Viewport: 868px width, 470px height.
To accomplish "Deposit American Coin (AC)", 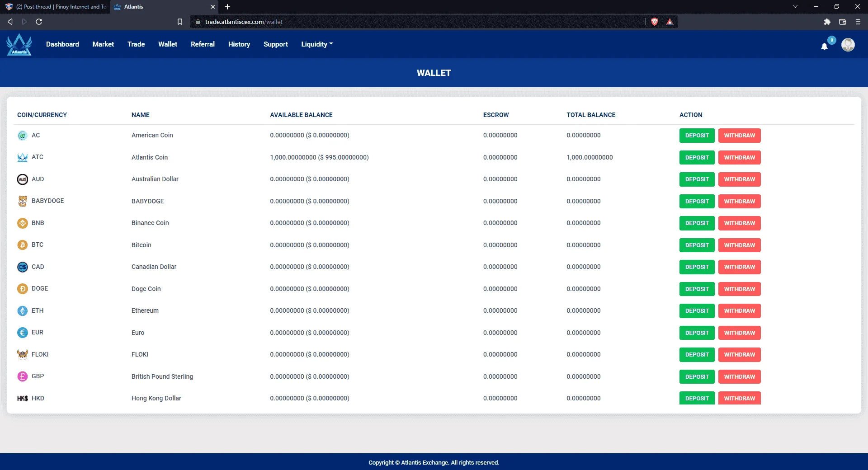I will pyautogui.click(x=697, y=136).
